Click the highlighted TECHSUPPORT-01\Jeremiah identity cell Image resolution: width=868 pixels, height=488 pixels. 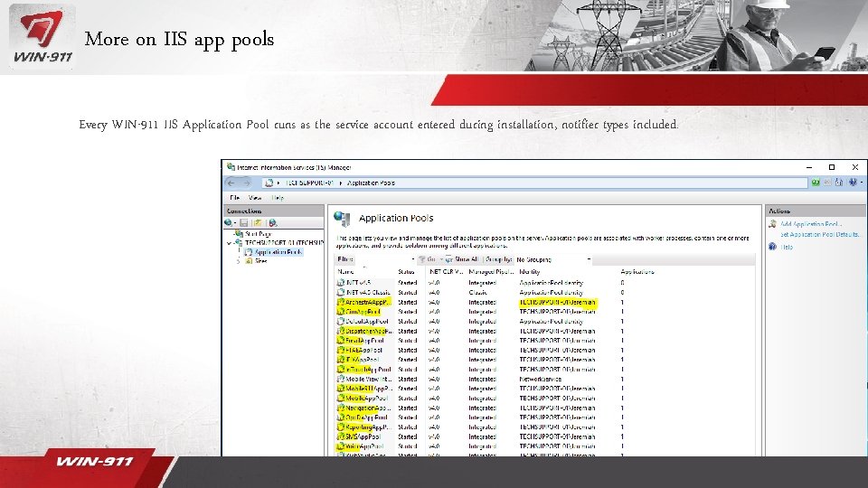click(558, 303)
